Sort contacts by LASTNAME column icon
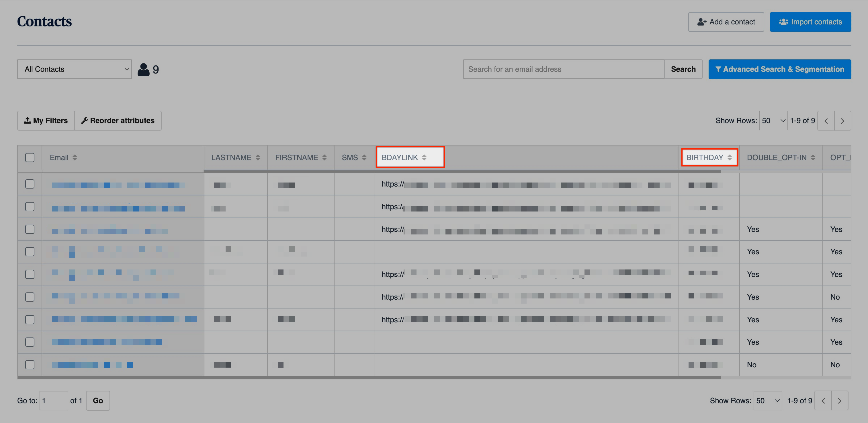Image resolution: width=868 pixels, height=423 pixels. [x=257, y=158]
